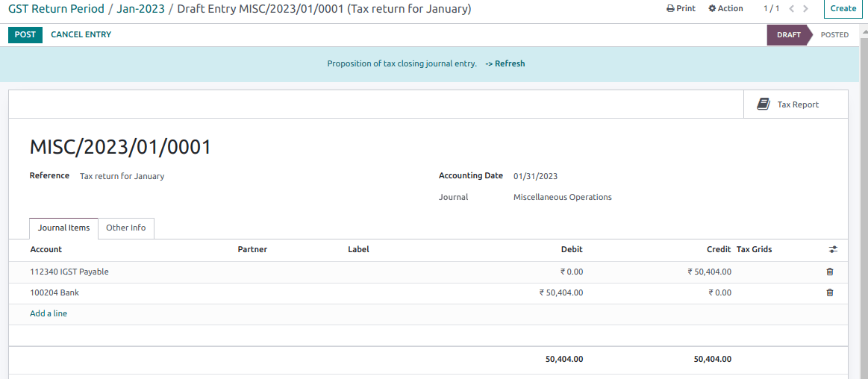868x379 pixels.
Task: Create a new record
Action: coord(843,9)
